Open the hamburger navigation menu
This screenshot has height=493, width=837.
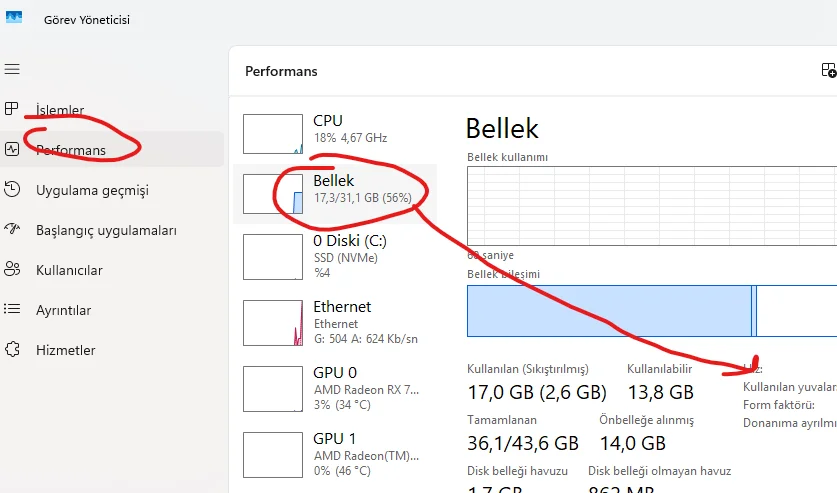(12, 69)
